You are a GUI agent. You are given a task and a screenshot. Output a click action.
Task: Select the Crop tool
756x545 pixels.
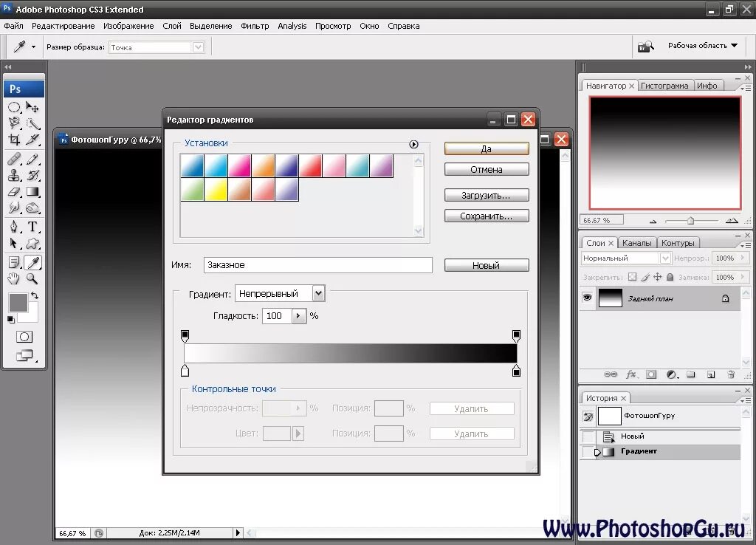coord(14,140)
